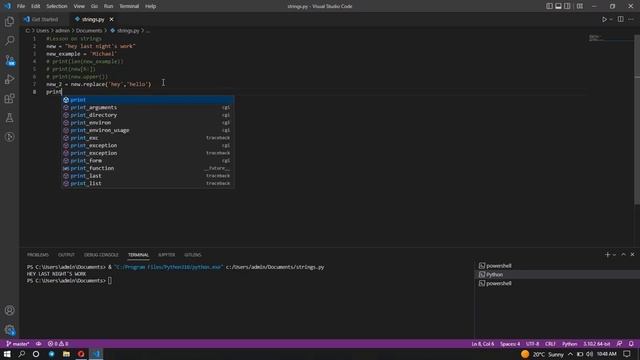Open the Testing flask view

(x=9, y=118)
